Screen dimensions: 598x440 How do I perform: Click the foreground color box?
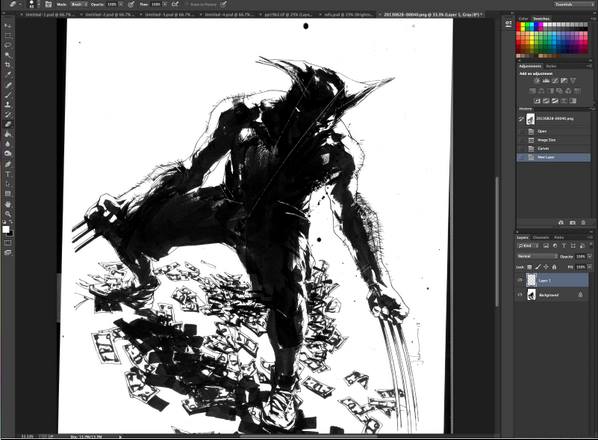pyautogui.click(x=6, y=229)
